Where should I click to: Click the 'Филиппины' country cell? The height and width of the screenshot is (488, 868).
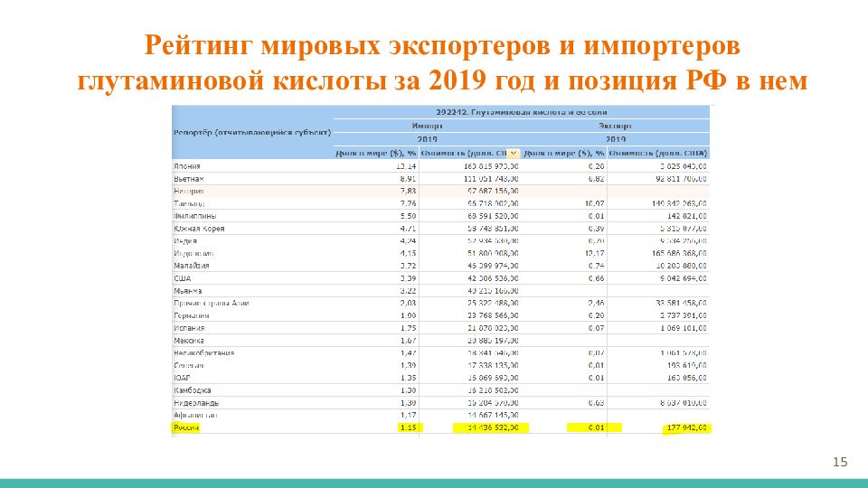195,216
